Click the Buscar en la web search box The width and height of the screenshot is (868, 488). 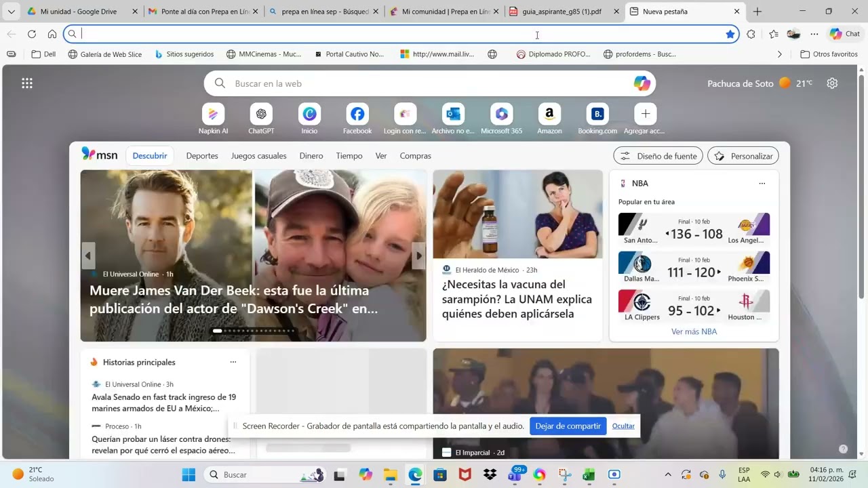[x=430, y=83]
